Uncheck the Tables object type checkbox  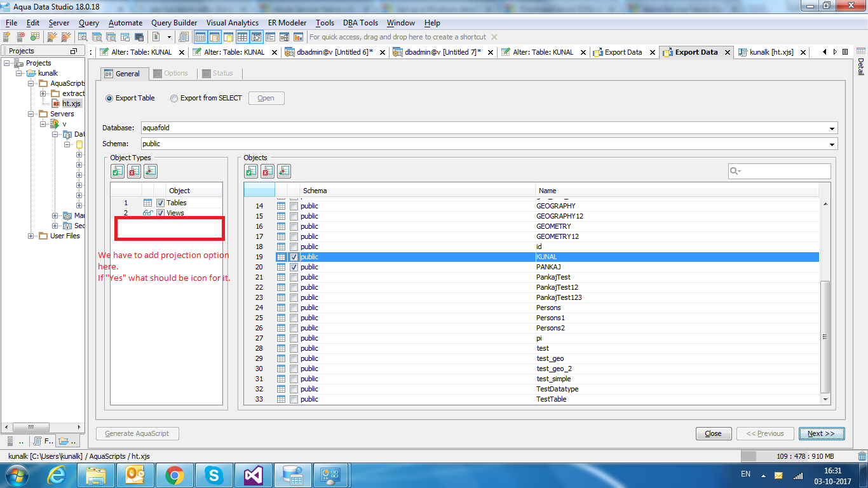[x=161, y=203]
